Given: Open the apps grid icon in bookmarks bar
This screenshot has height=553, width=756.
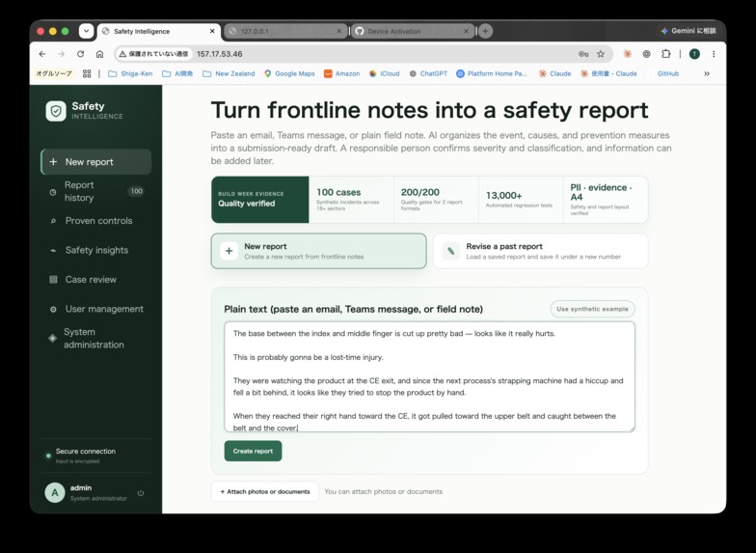Looking at the screenshot, I should 87,73.
